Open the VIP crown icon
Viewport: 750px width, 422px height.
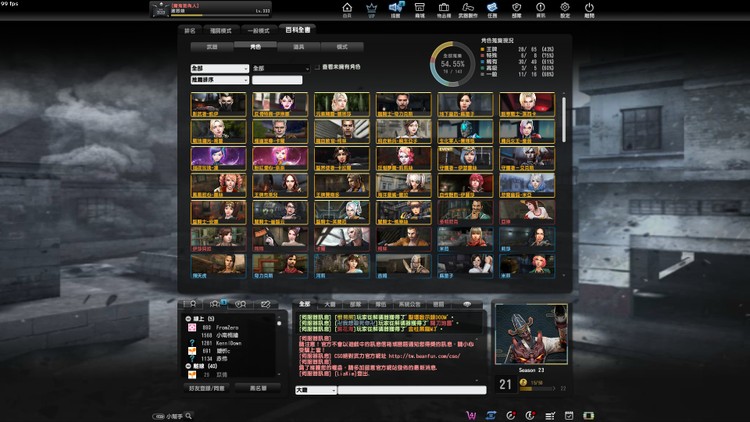click(371, 8)
